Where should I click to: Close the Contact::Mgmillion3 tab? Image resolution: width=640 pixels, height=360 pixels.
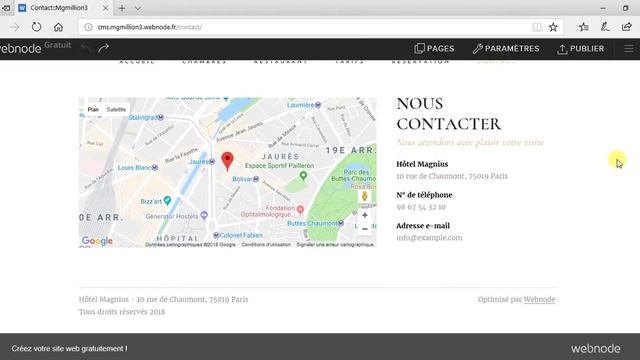click(105, 8)
